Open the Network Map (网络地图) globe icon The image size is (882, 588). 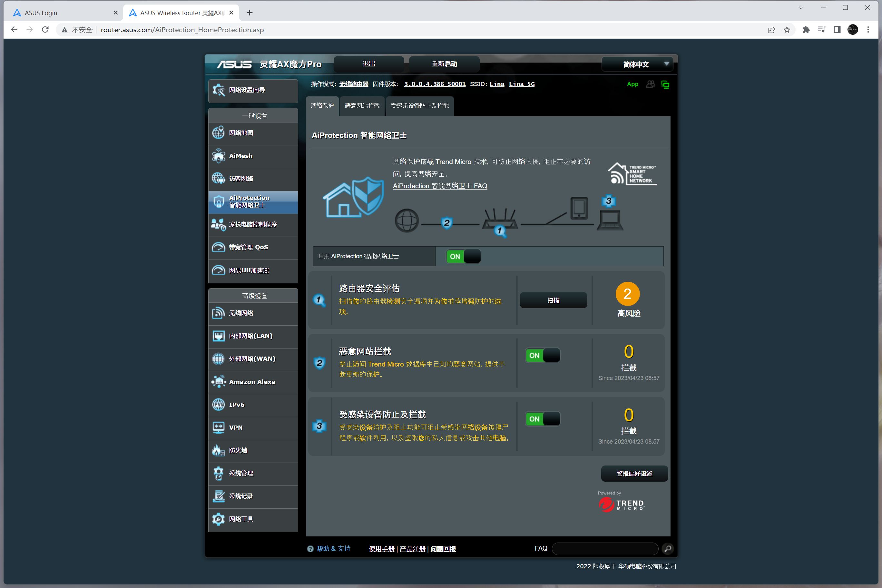tap(218, 133)
